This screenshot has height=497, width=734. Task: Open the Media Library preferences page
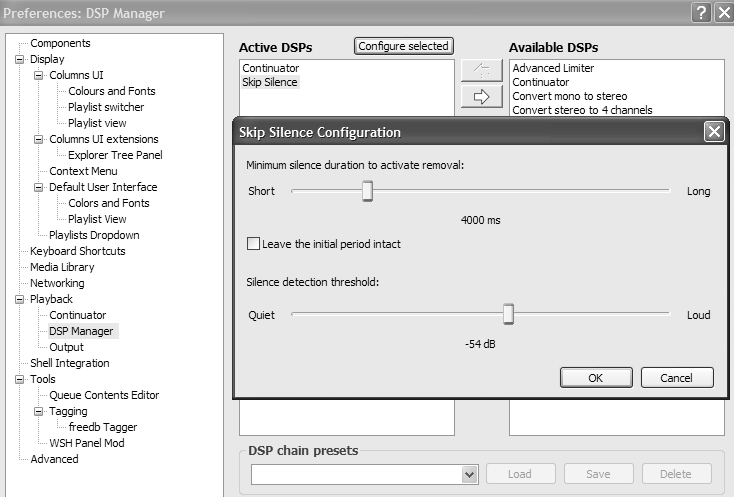click(62, 267)
